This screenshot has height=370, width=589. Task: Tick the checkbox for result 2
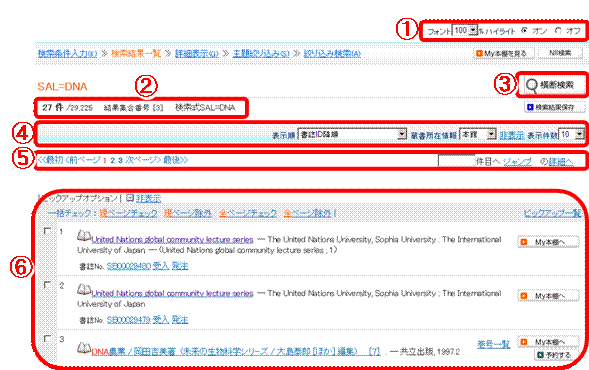(x=47, y=285)
